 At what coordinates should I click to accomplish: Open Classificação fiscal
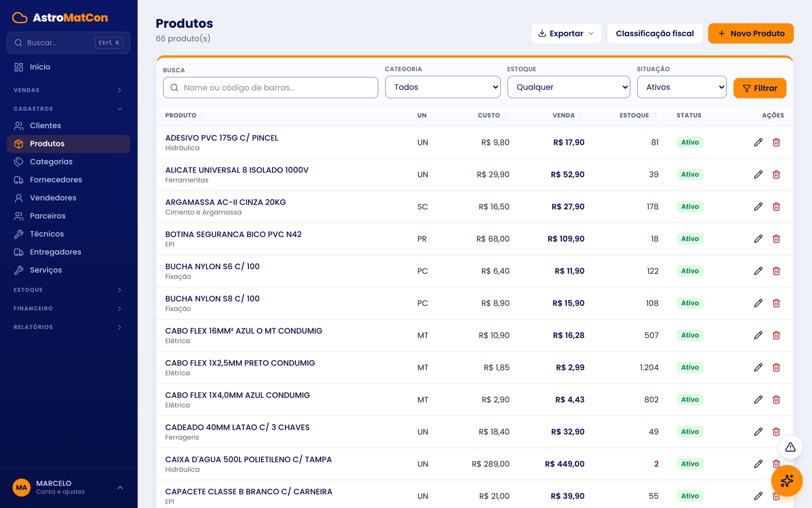[655, 34]
